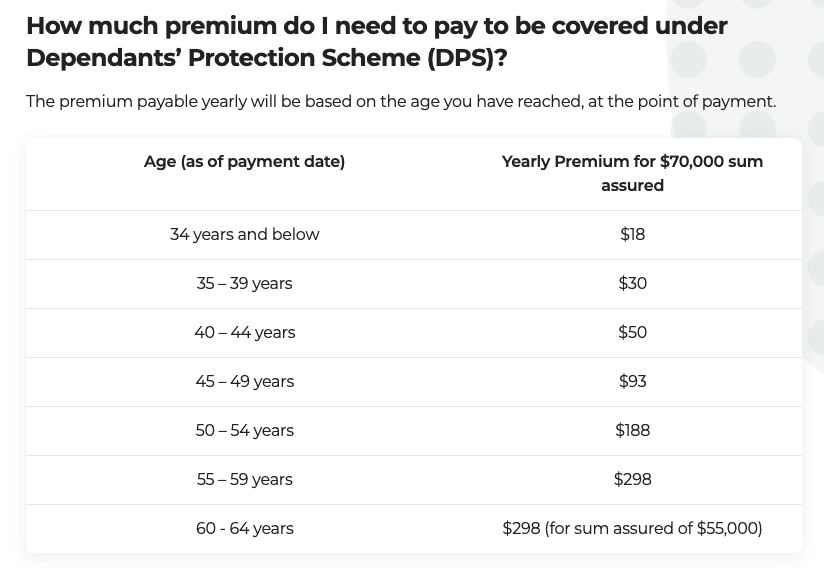This screenshot has height=573, width=824.
Task: Click the $30 premium value
Action: 632,283
